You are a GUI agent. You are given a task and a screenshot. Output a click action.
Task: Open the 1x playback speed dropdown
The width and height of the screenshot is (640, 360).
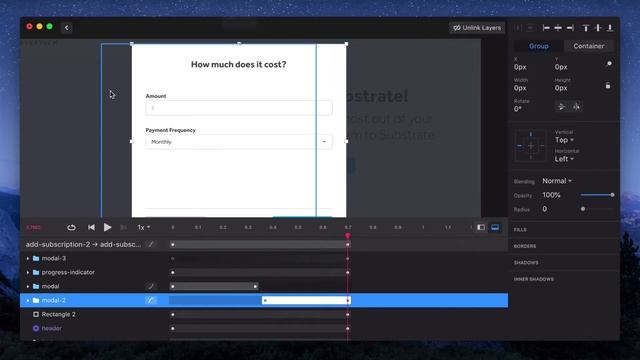(x=144, y=227)
